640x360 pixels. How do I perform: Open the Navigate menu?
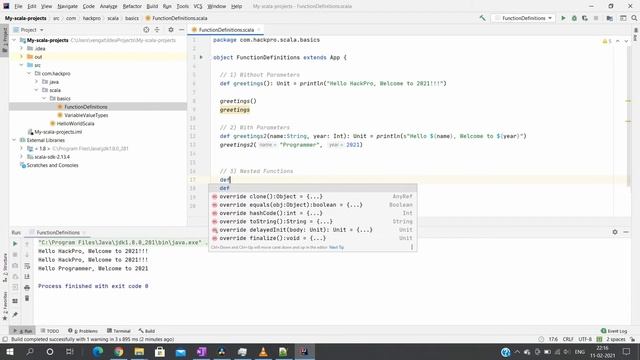[x=67, y=6]
